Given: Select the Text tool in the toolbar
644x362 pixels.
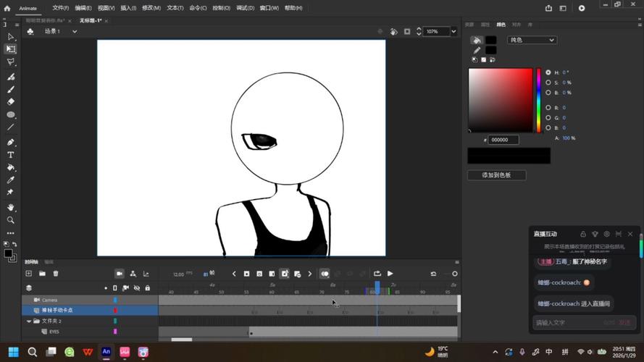Looking at the screenshot, I should click(11, 154).
